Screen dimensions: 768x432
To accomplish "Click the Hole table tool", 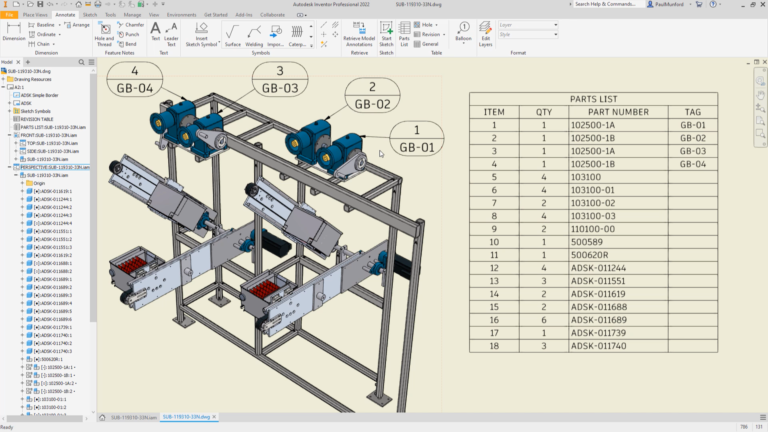I will click(x=424, y=24).
